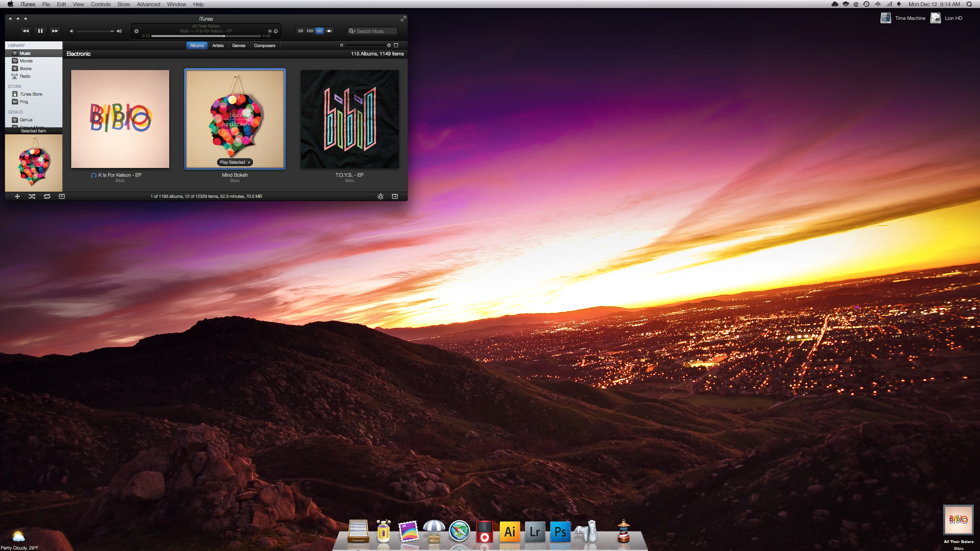Viewport: 980px width, 551px height.
Task: Click the circular arrow icon in track display
Action: coord(276,31)
